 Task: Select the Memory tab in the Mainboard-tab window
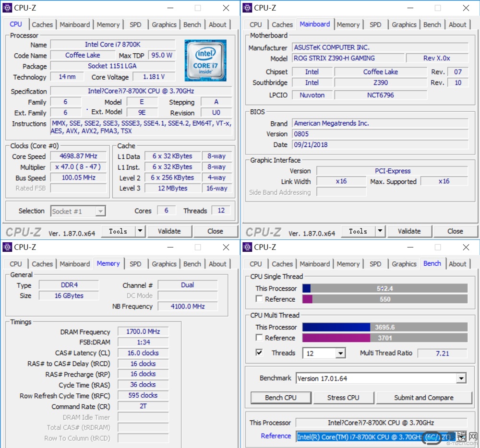point(348,25)
